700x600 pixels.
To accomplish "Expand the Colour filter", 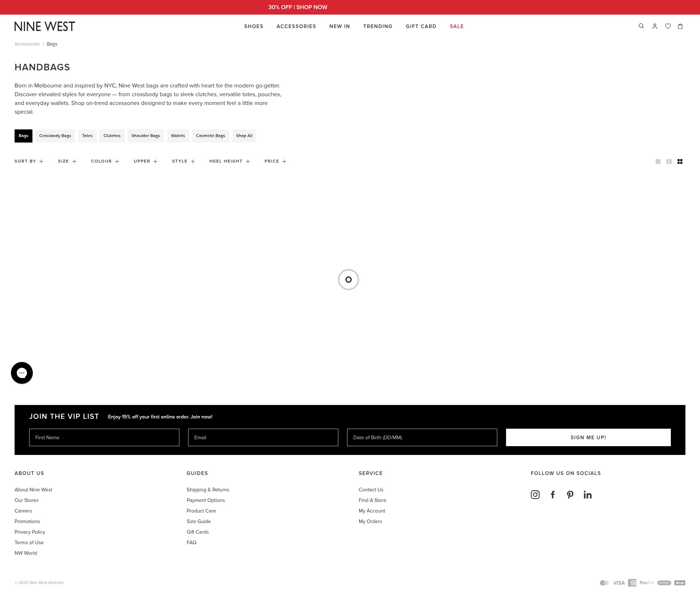I will [x=105, y=161].
